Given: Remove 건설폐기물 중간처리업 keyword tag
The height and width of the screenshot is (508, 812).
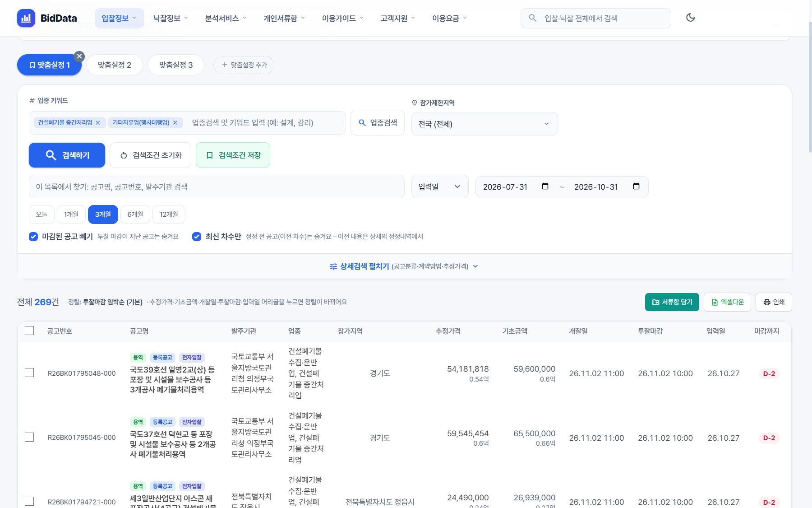Looking at the screenshot, I should (x=98, y=122).
